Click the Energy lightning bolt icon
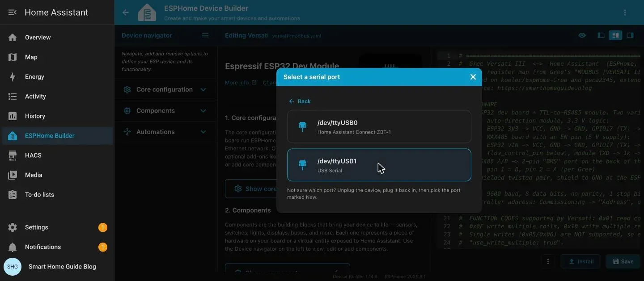 point(13,77)
